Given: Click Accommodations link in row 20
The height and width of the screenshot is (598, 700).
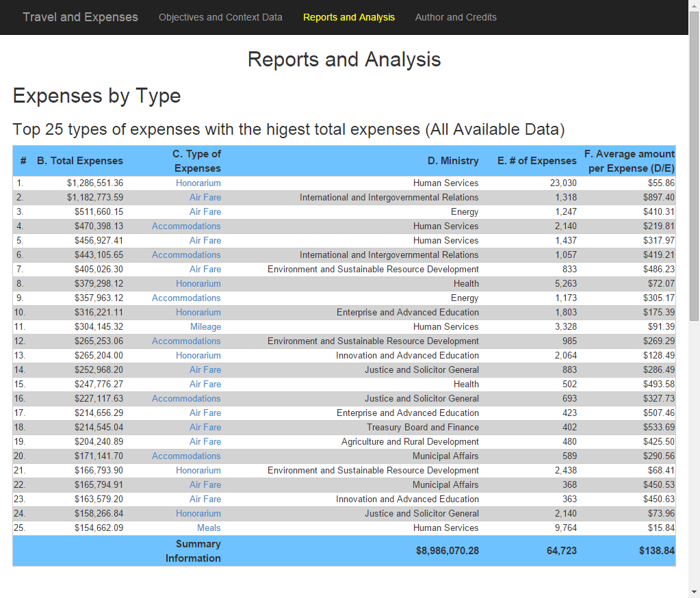Looking at the screenshot, I should pyautogui.click(x=186, y=456).
